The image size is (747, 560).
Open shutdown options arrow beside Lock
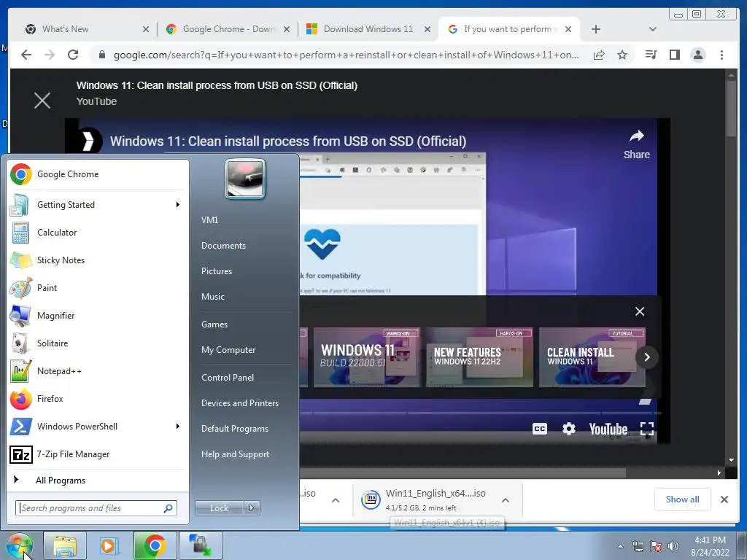[x=252, y=508]
